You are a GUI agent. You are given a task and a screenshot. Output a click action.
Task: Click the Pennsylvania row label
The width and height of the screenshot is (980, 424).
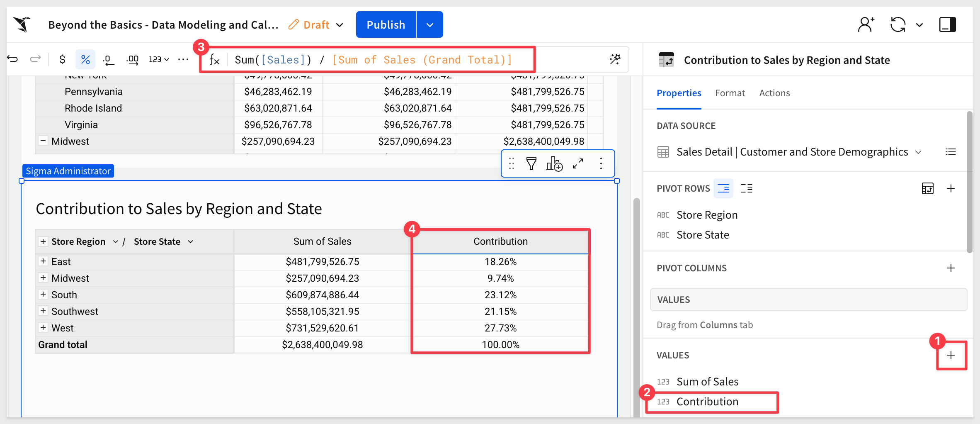click(94, 92)
